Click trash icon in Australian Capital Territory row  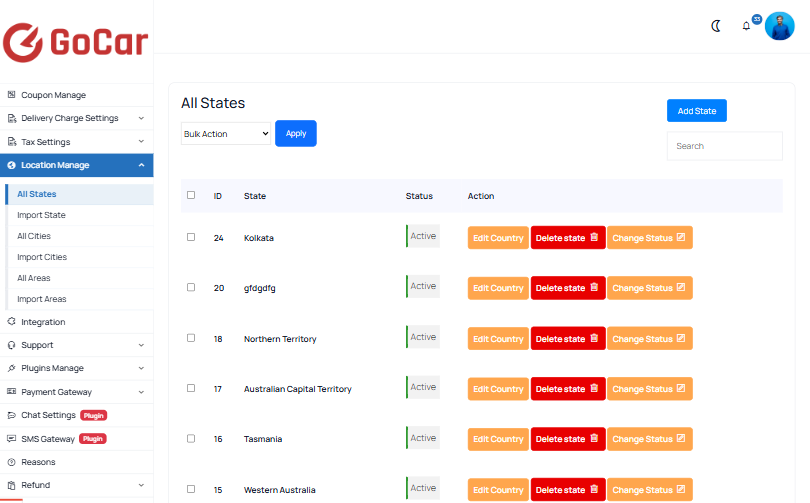594,388
